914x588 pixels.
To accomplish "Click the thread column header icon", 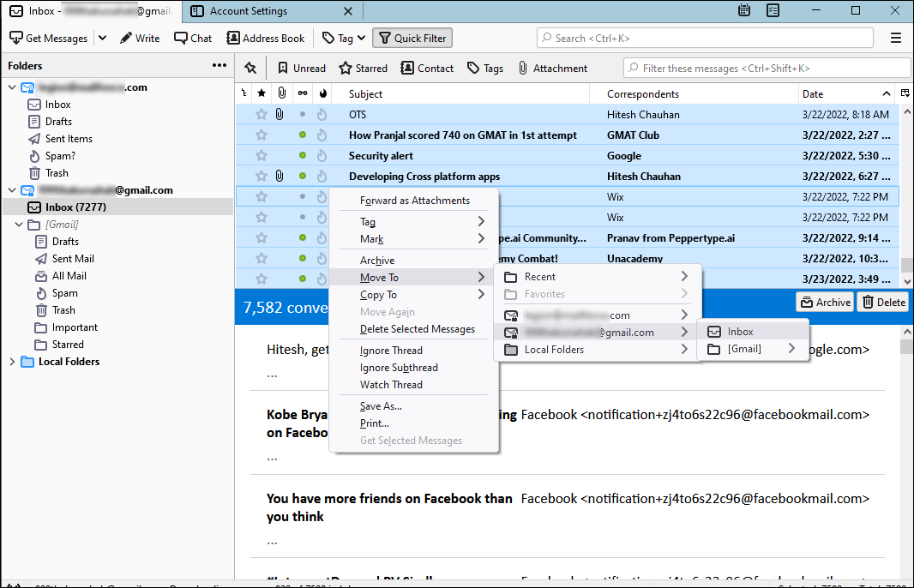I will point(244,93).
